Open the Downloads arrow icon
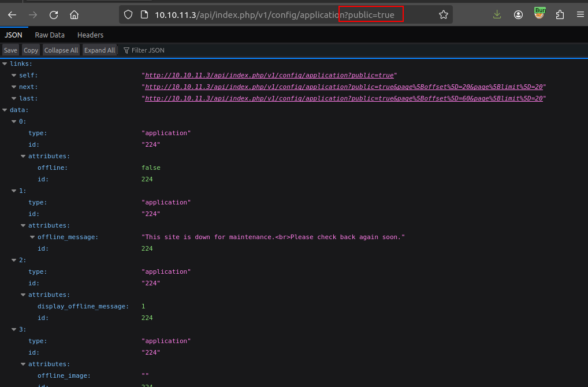This screenshot has height=387, width=588. (x=497, y=15)
